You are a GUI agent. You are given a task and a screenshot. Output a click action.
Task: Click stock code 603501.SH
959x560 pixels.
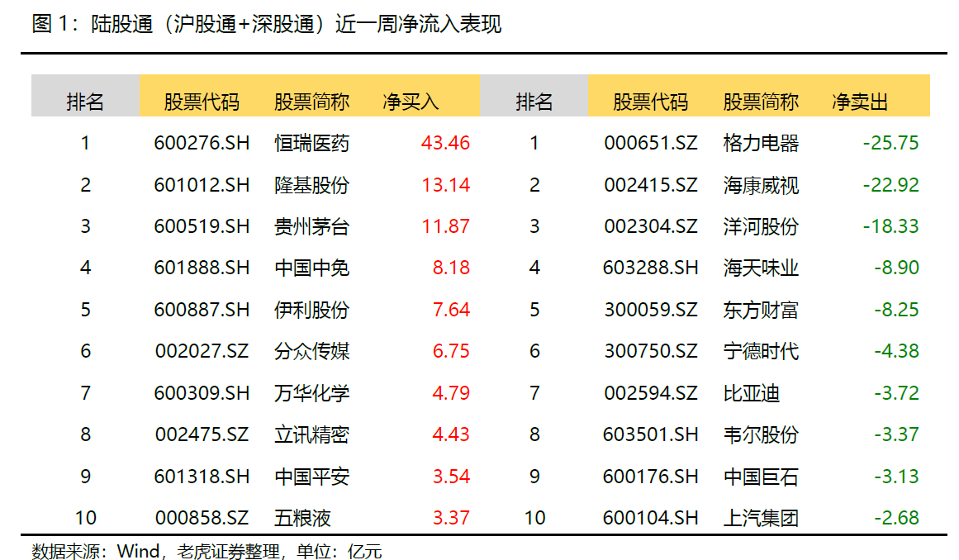coord(651,434)
